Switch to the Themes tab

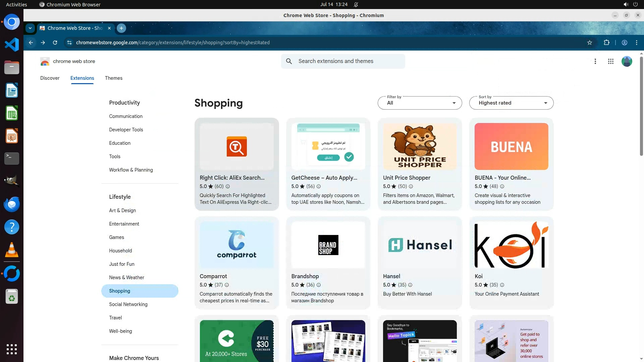pyautogui.click(x=114, y=78)
